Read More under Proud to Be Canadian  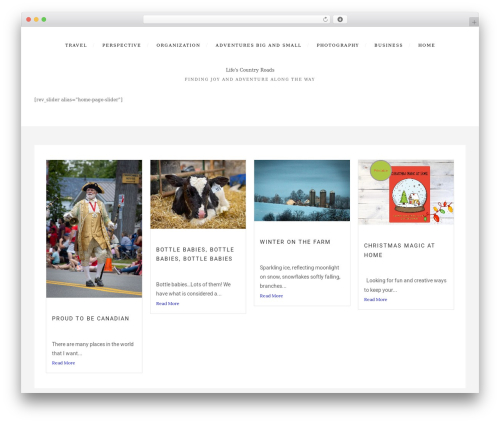coord(63,363)
